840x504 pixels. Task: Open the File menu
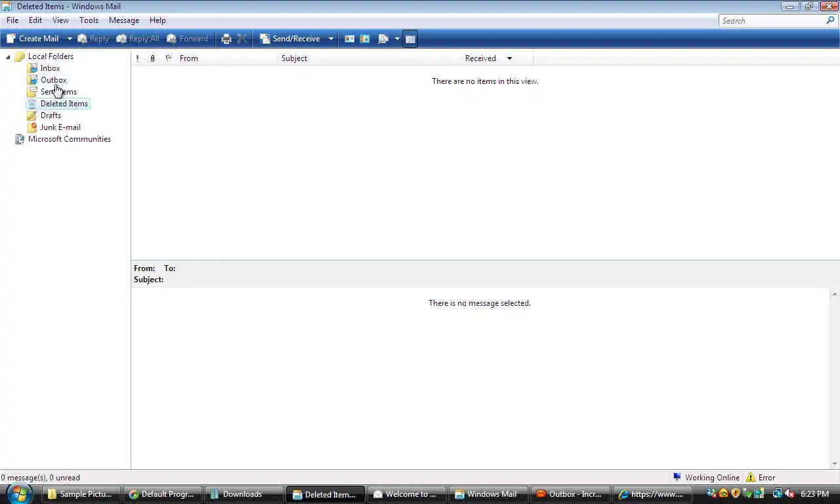click(12, 20)
